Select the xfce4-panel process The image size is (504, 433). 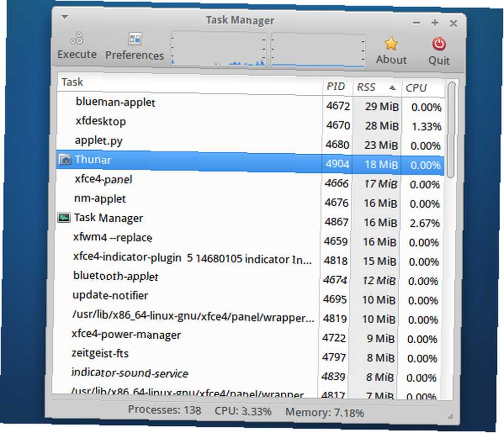[x=103, y=179]
